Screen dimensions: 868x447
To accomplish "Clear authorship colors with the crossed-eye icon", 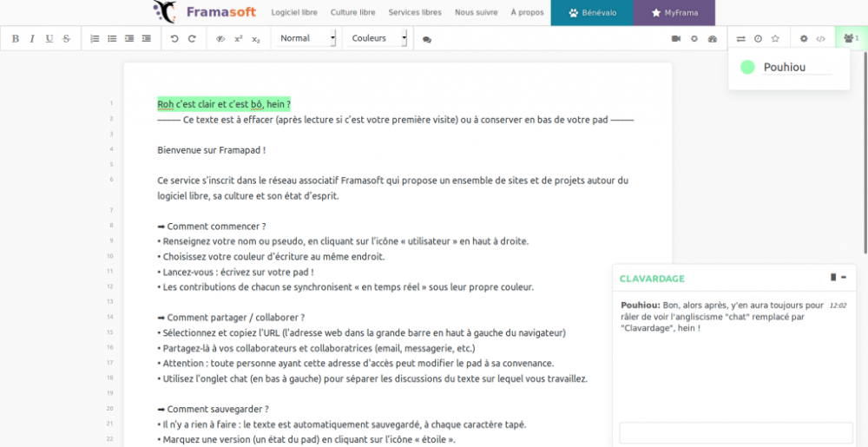I will (220, 39).
